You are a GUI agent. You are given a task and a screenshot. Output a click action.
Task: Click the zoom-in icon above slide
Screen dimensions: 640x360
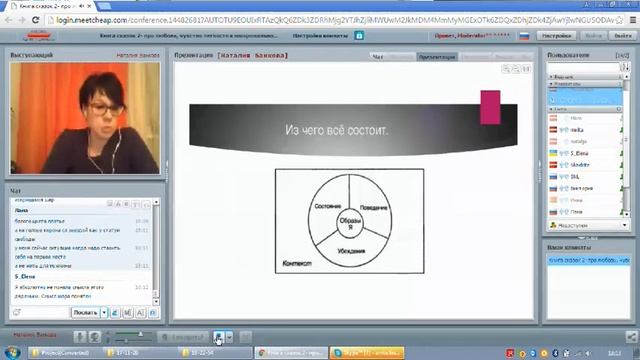507,69
